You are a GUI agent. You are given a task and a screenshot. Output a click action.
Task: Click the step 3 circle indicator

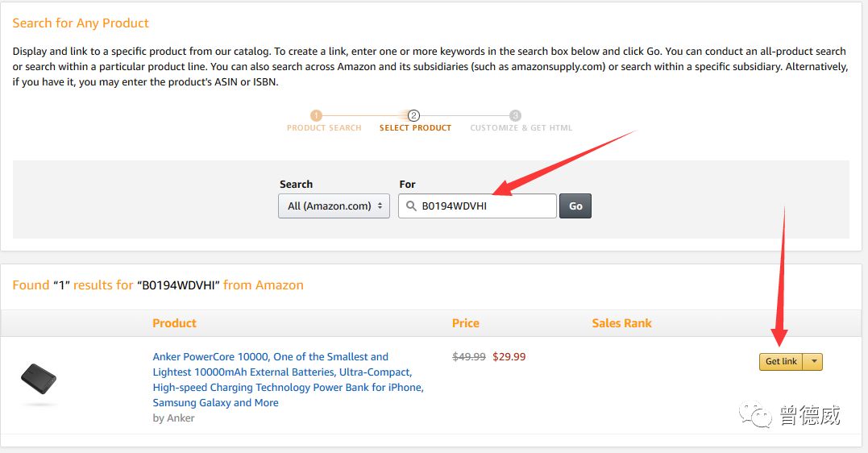point(515,116)
